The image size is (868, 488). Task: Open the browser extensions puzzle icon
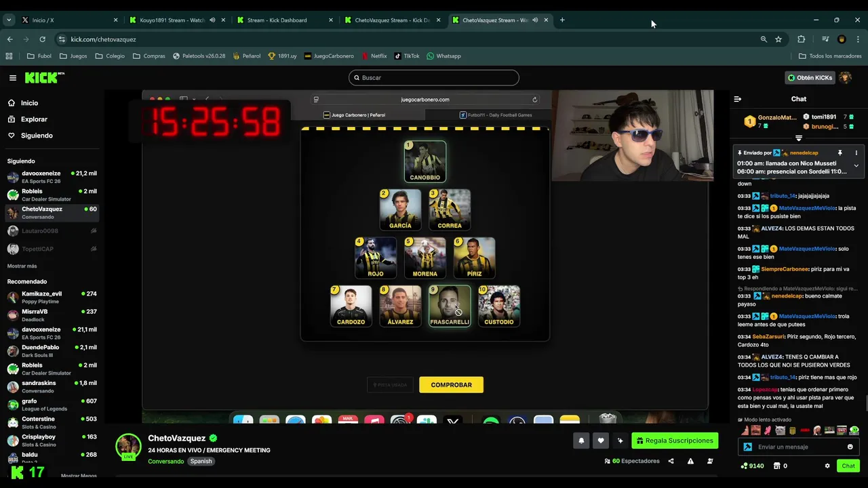pyautogui.click(x=801, y=39)
